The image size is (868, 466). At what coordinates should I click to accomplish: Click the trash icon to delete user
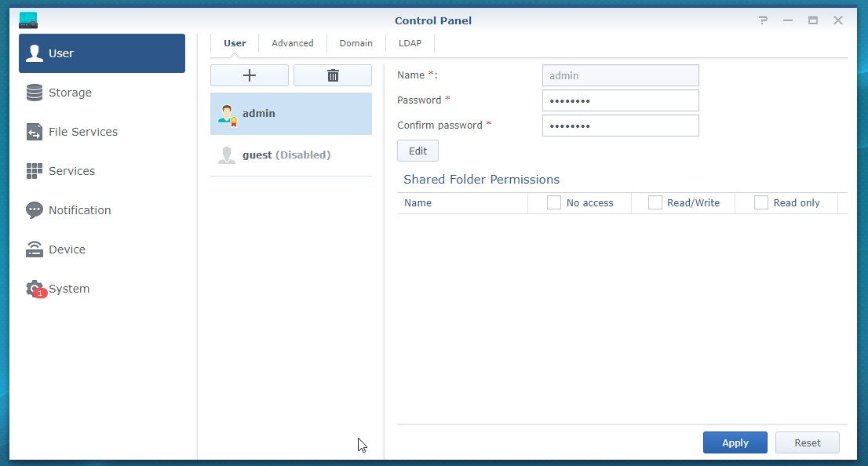333,75
